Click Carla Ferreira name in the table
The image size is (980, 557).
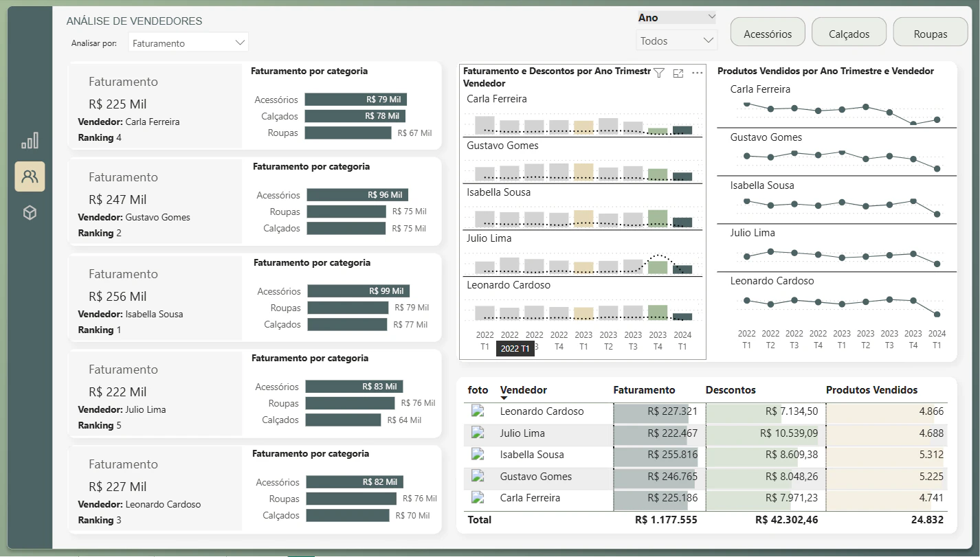click(530, 498)
